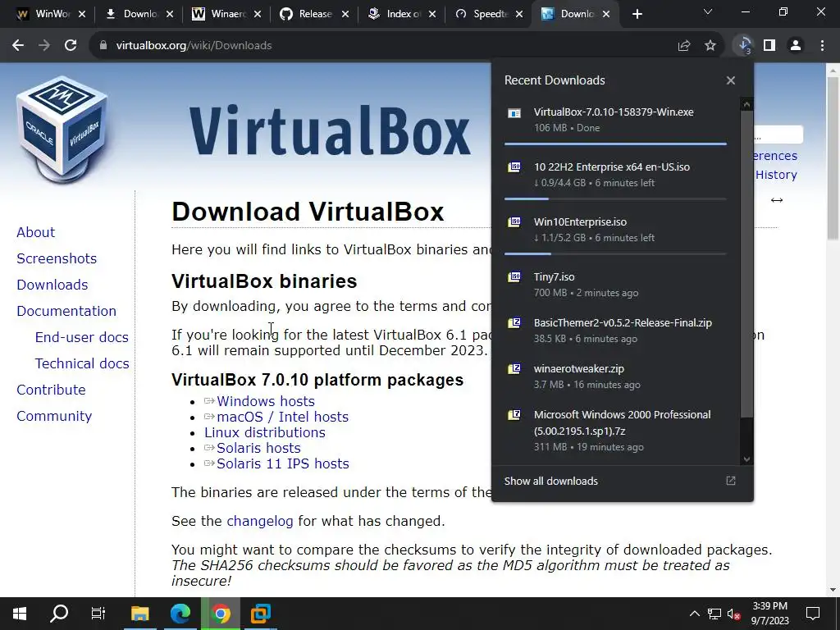The width and height of the screenshot is (840, 630).
Task: Click the macOS / Intel hosts link
Action: point(283,417)
